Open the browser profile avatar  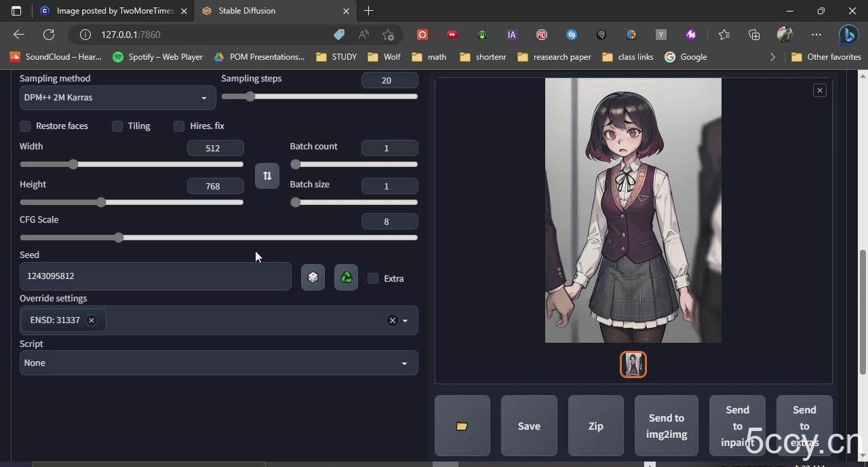[x=785, y=35]
